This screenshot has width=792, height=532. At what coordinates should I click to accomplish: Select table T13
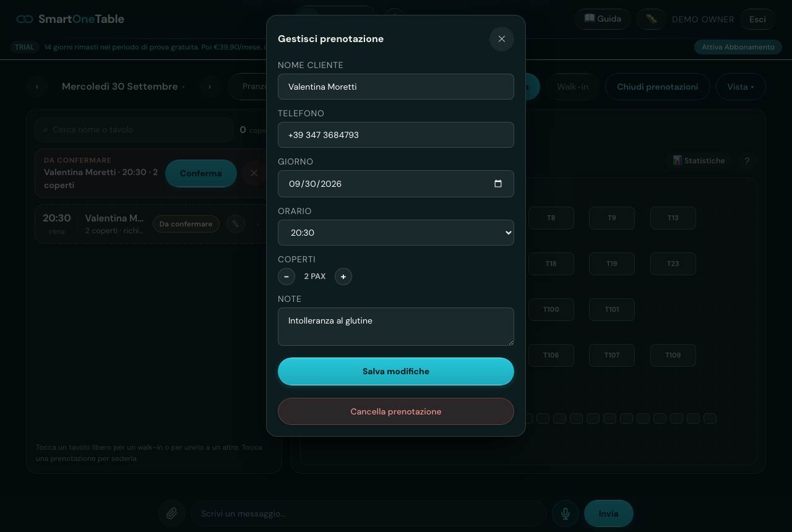pos(673,218)
